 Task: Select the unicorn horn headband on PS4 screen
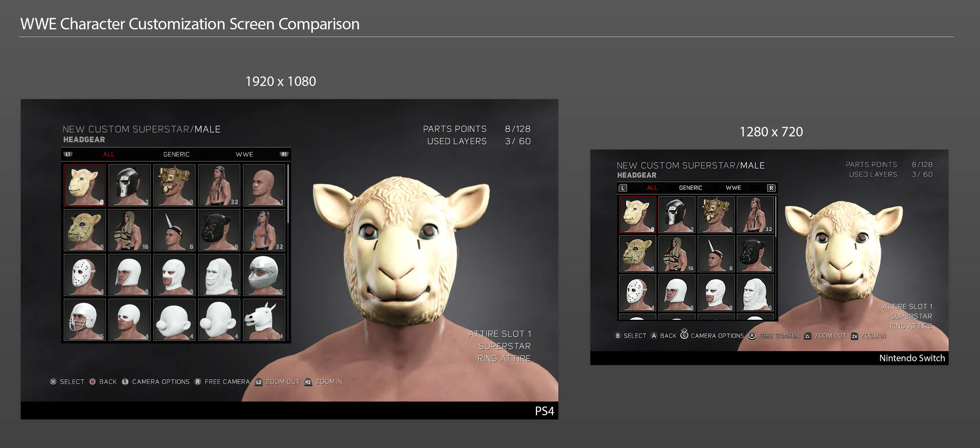[174, 230]
